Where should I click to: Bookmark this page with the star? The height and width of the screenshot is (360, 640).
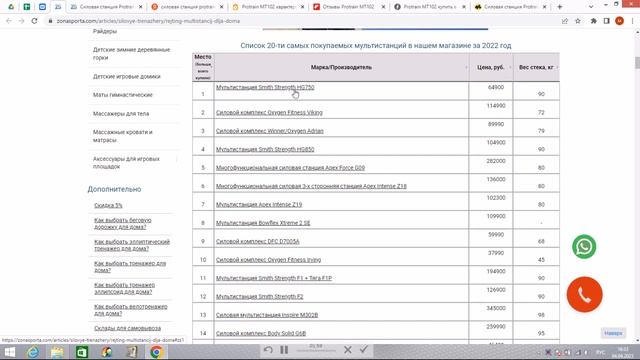[x=578, y=21]
